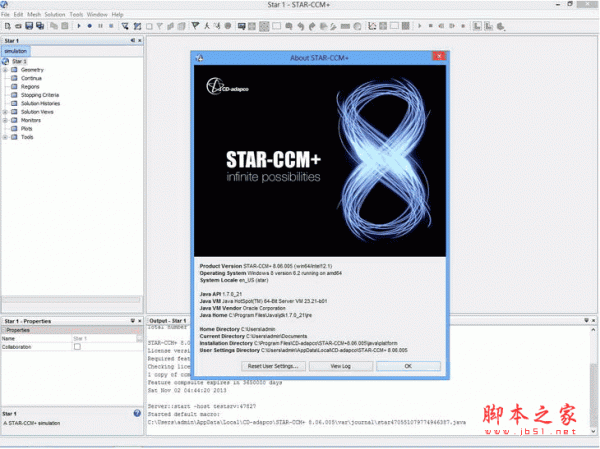Minimize the Star 1 - Properties panel
This screenshot has width=600, height=449.
pos(133,321)
